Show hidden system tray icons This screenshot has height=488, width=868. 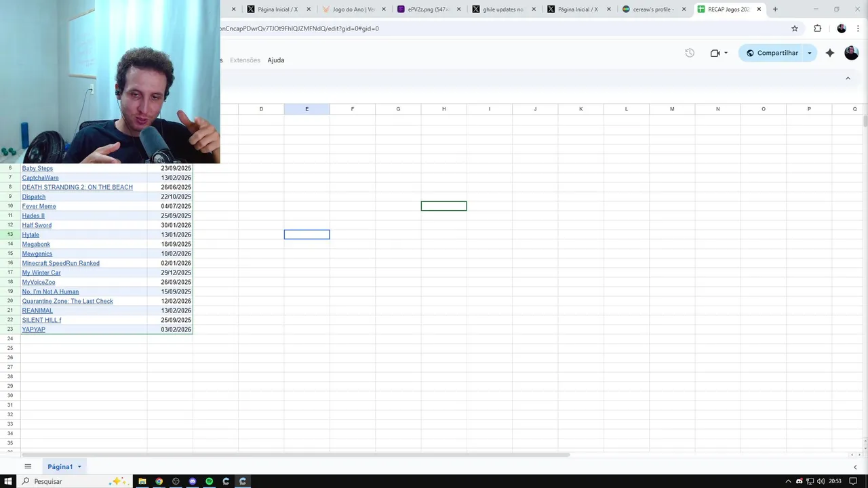[x=788, y=481]
